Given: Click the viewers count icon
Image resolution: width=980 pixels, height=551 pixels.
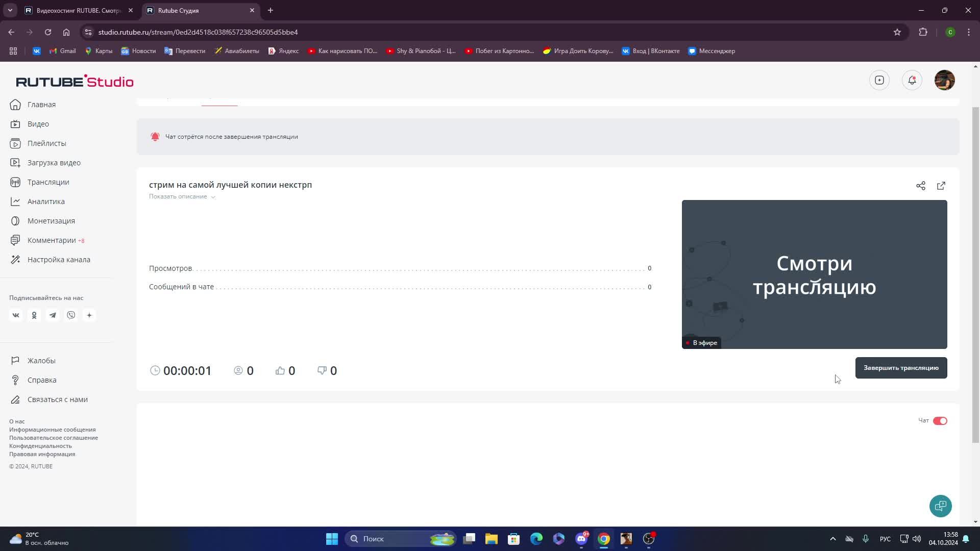Looking at the screenshot, I should pos(238,371).
